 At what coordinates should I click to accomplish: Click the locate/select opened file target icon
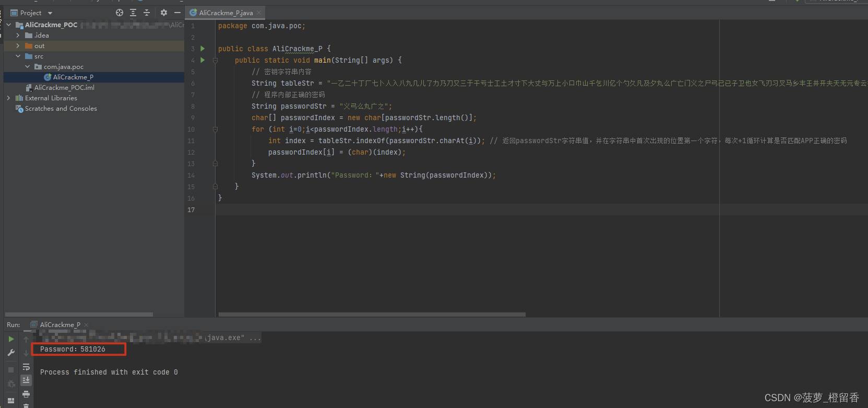point(120,13)
